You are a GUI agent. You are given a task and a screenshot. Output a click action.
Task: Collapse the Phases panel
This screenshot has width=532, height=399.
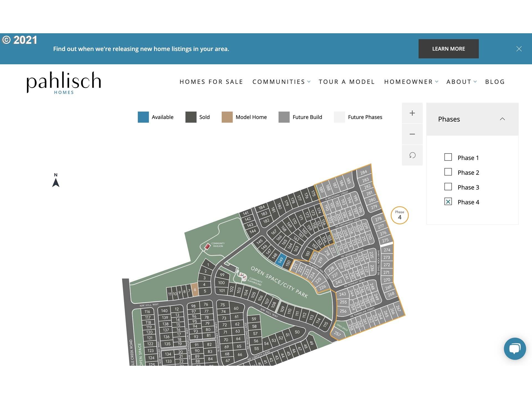tap(502, 119)
